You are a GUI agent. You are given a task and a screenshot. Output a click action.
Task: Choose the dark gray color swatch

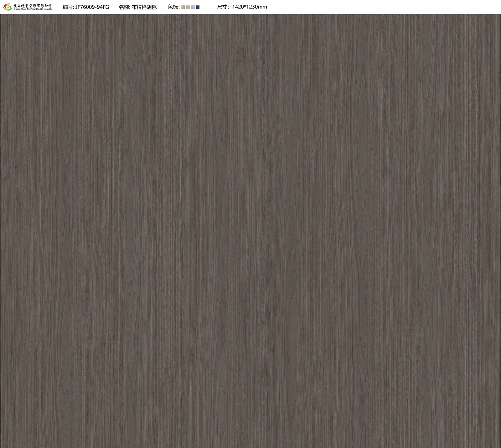click(x=198, y=7)
